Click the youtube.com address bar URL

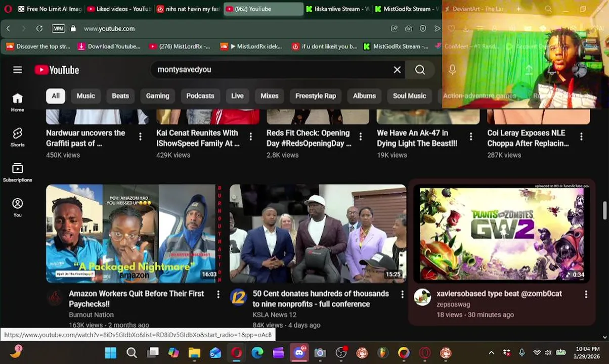coord(109,29)
